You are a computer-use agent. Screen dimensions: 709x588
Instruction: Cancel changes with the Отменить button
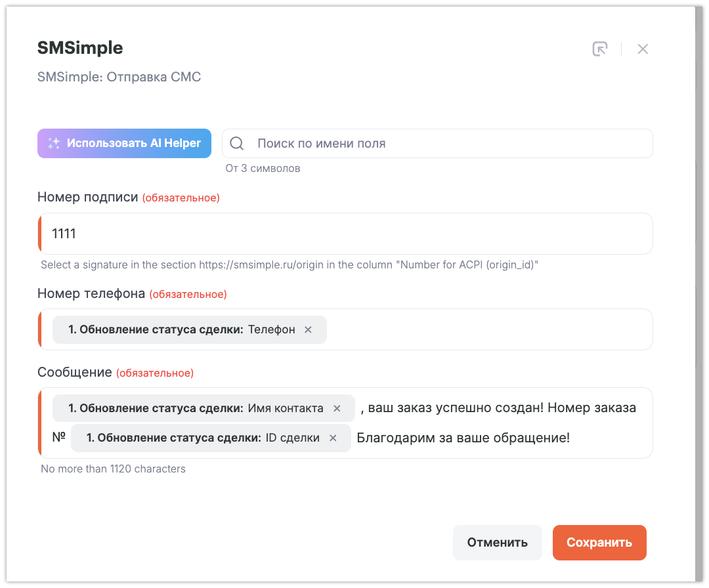[497, 543]
